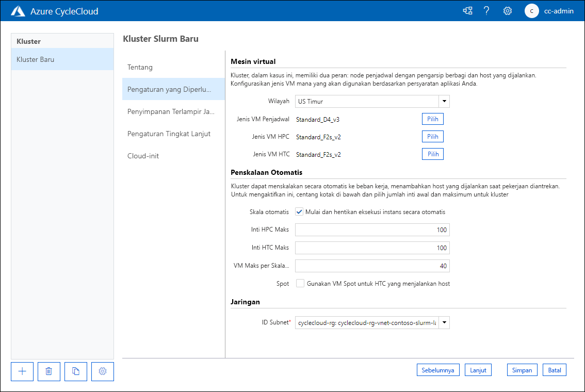Click Pilih for Jenis VM Penjadwal
The image size is (585, 392).
pyautogui.click(x=432, y=119)
